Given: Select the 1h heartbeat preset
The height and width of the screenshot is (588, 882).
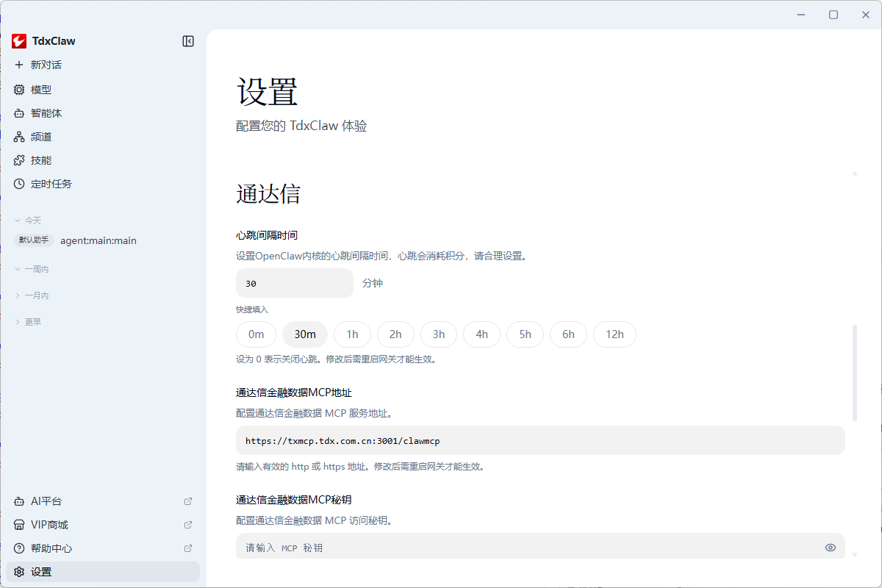Looking at the screenshot, I should [x=352, y=334].
